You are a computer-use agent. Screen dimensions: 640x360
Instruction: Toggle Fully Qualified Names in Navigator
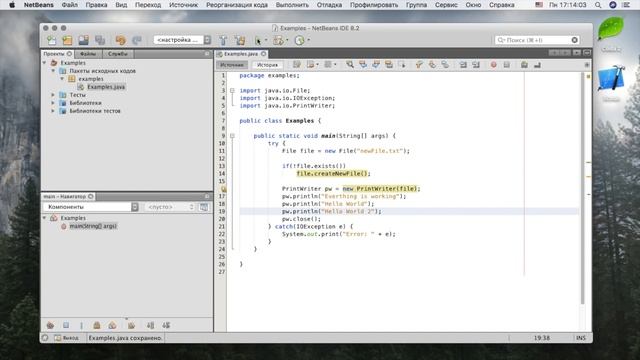coord(131,325)
